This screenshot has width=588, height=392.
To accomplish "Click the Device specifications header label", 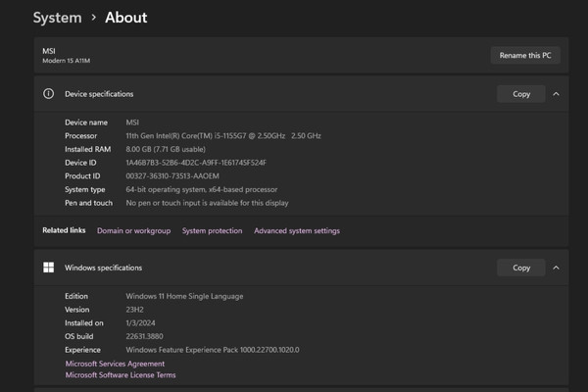I will (99, 94).
